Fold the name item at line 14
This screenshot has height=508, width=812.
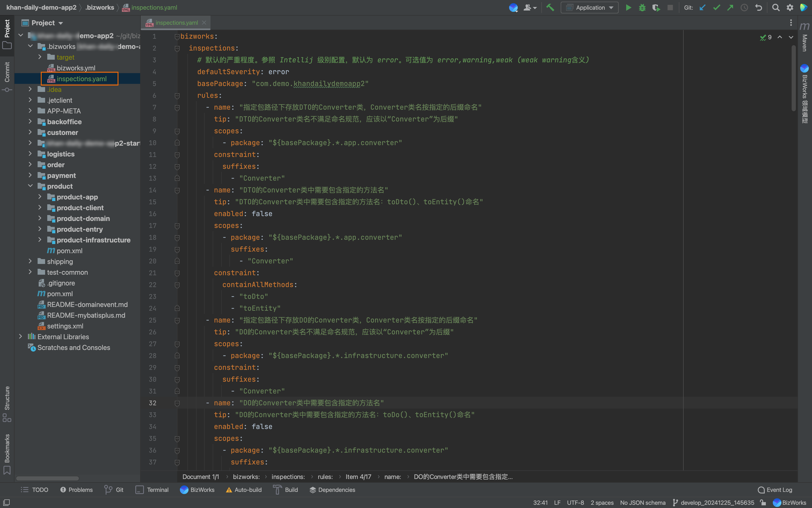point(177,191)
